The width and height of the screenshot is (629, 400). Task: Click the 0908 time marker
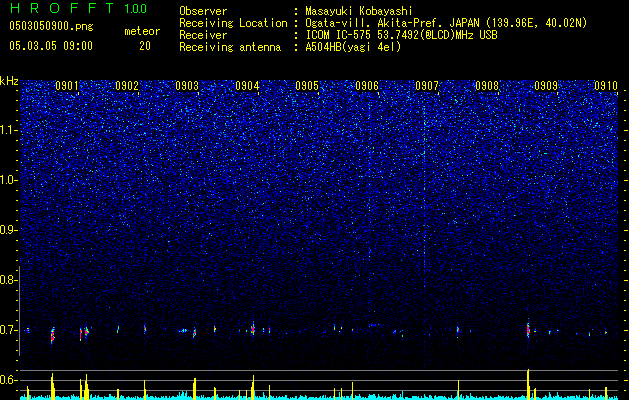tap(487, 86)
